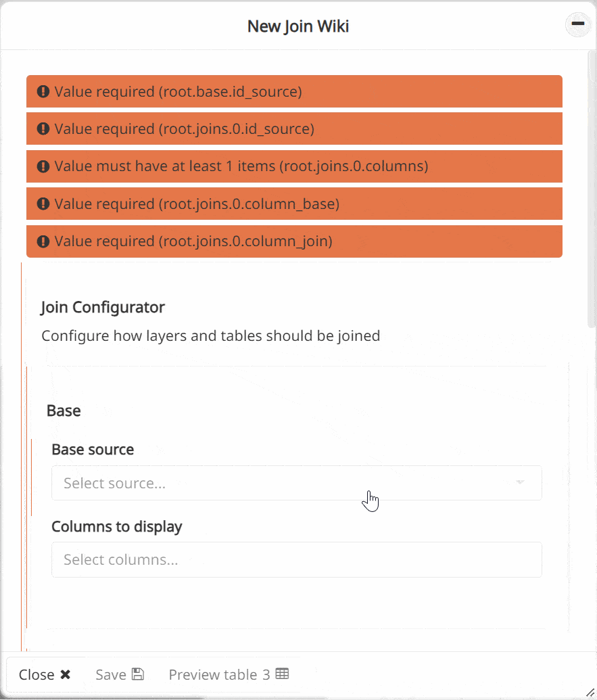Click warning icon on column_join error
Image resolution: width=597 pixels, height=700 pixels.
[43, 241]
